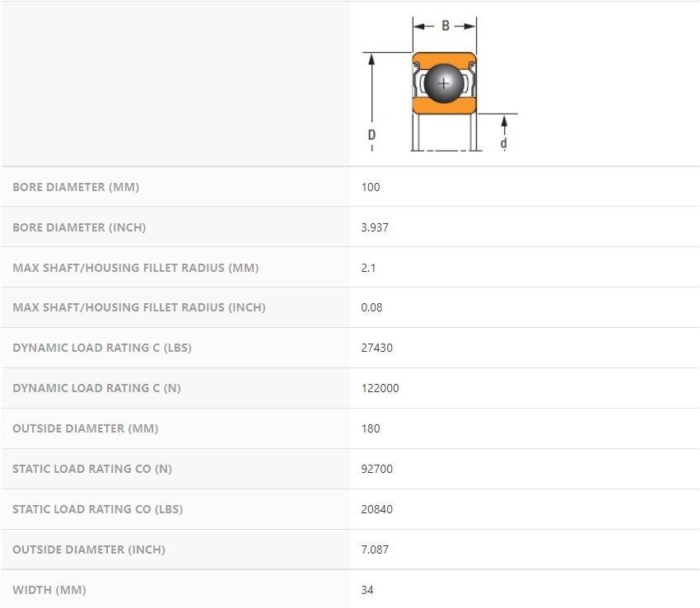Image resolution: width=700 pixels, height=608 pixels.
Task: Click the outside diameter value 180
Action: 371,428
